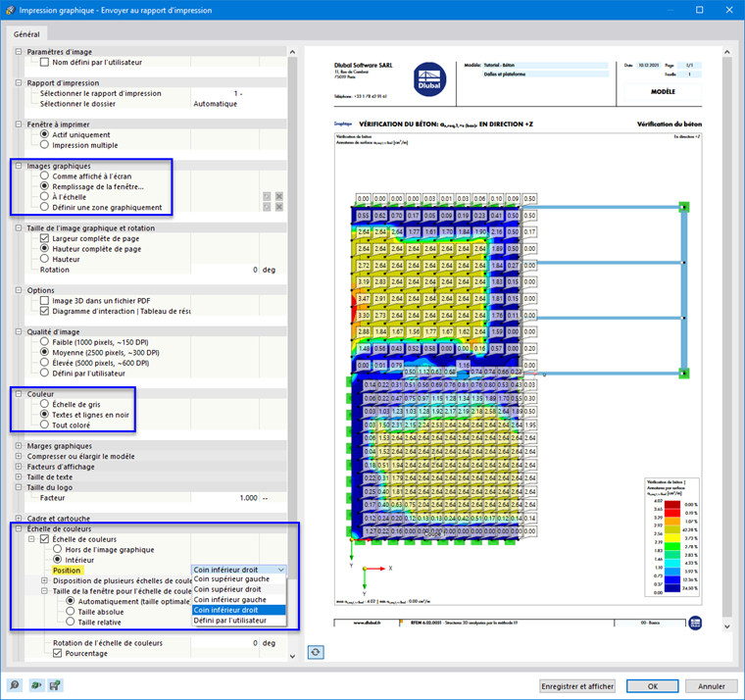The height and width of the screenshot is (700, 745).
Task: Choose Comme affiché à l'écran option
Action: (x=44, y=175)
